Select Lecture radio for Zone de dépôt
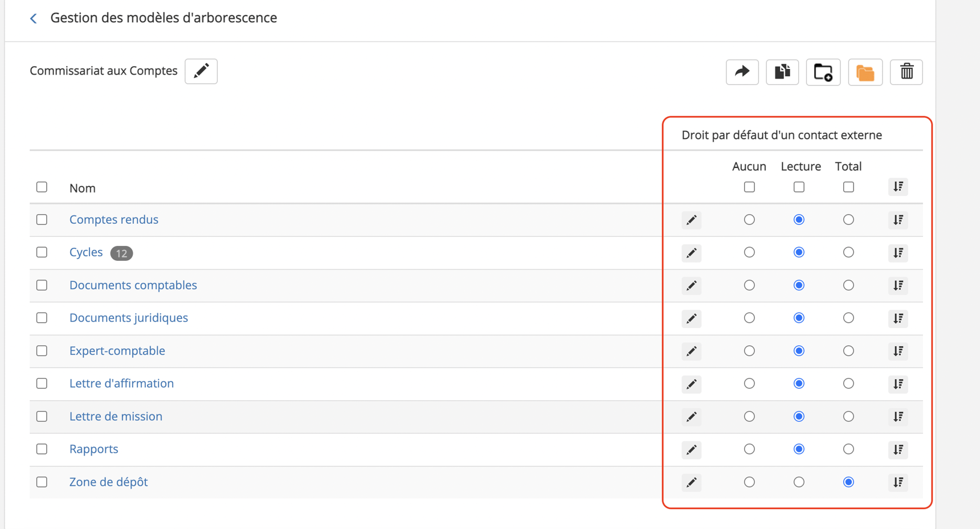980x529 pixels. click(799, 482)
